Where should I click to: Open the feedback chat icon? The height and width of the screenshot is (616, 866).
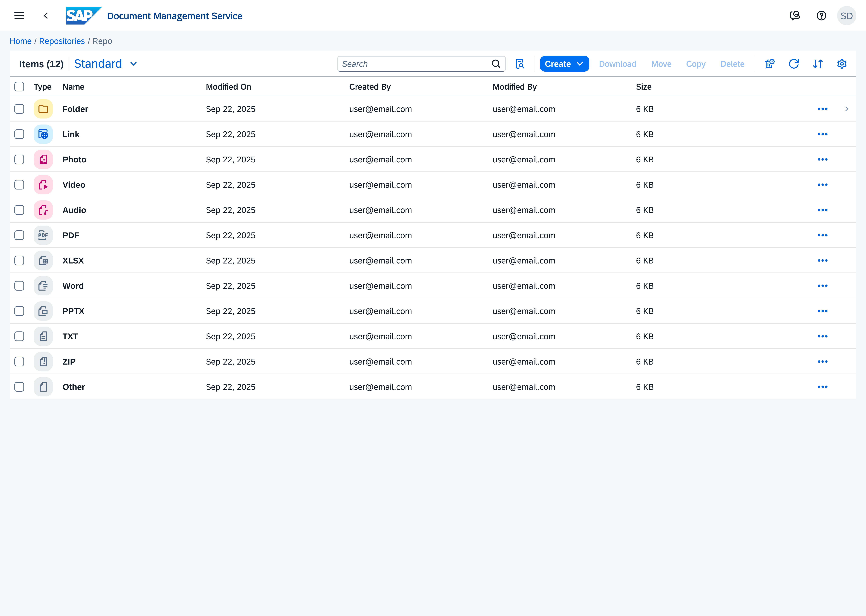pyautogui.click(x=795, y=15)
